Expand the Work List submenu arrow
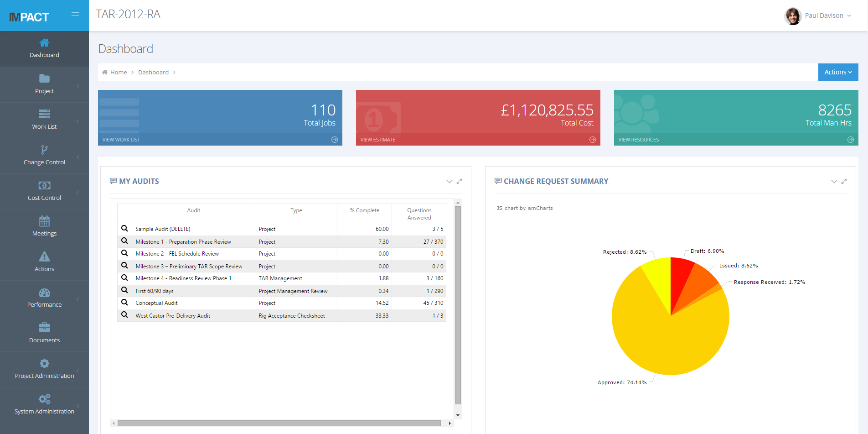 click(78, 121)
